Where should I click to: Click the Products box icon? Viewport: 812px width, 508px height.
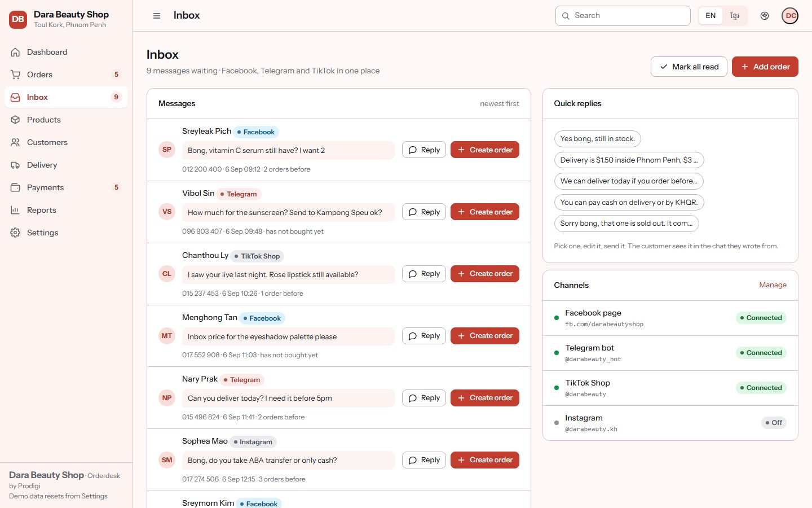coord(15,120)
